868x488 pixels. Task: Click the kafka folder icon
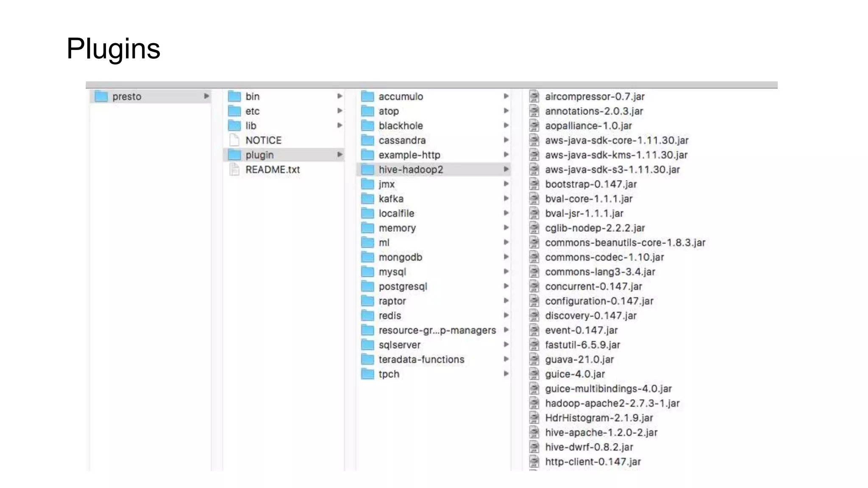(x=367, y=199)
